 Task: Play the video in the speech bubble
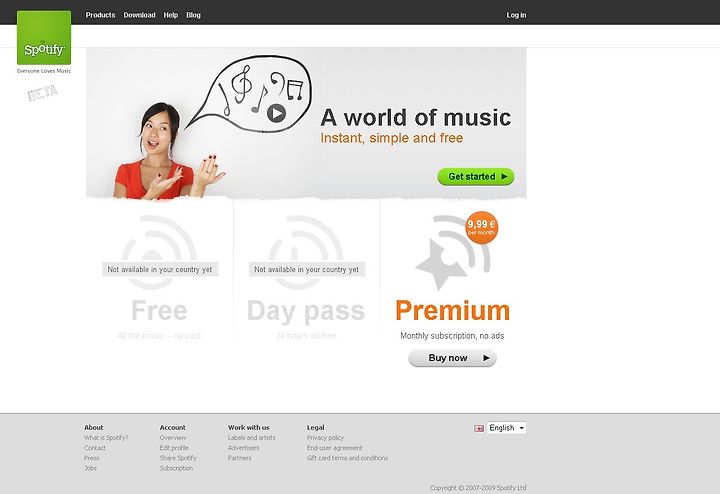(x=276, y=113)
